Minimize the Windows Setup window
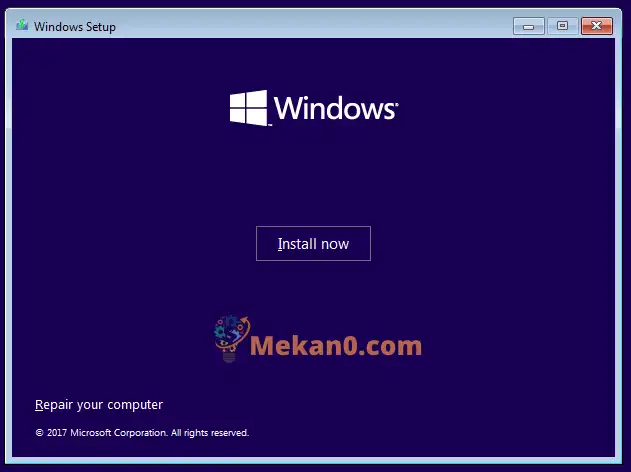The image size is (631, 472). click(x=529, y=26)
